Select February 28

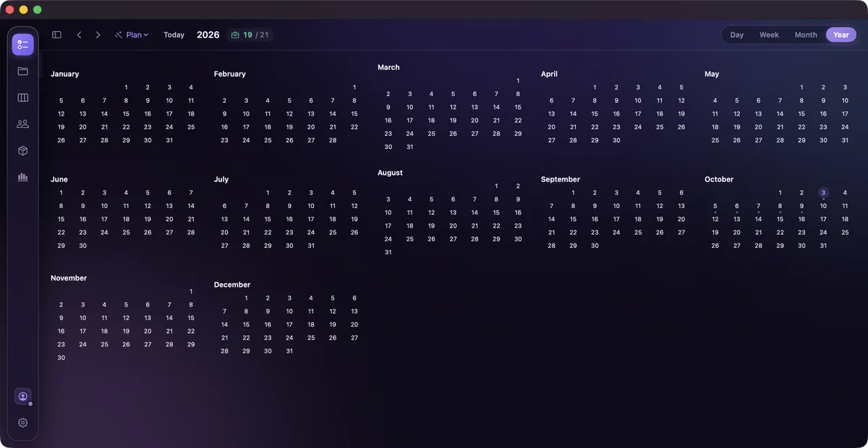click(x=333, y=140)
